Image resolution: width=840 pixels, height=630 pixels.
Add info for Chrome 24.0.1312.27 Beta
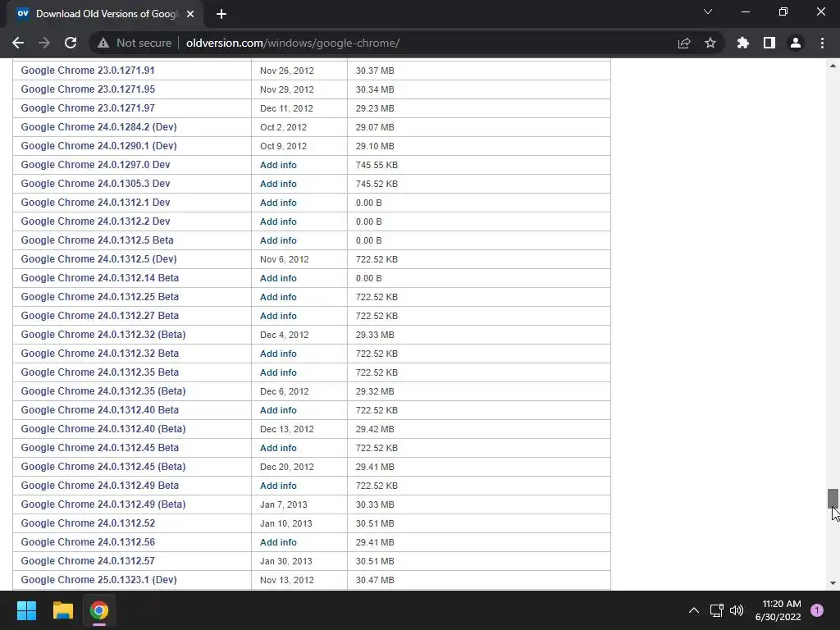(278, 316)
